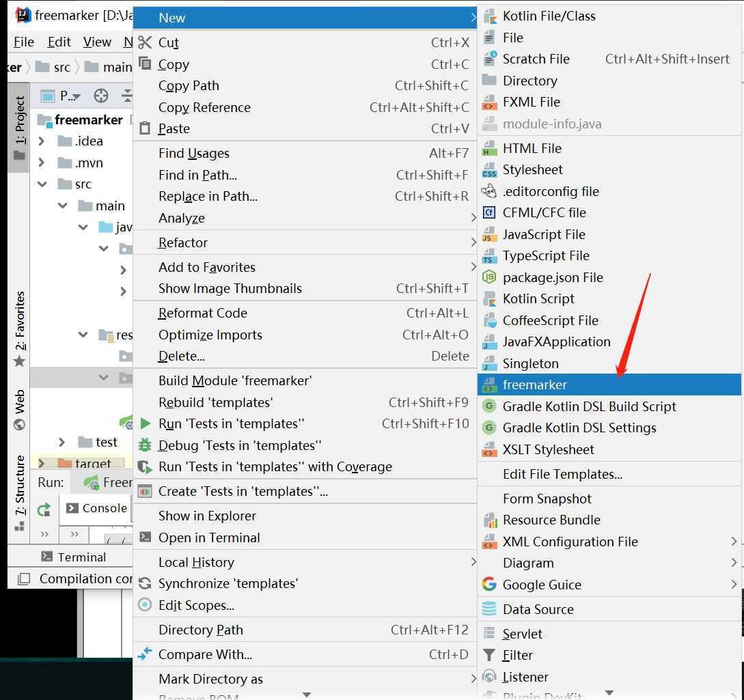Screen dimensions: 744x700
Task: Click the Scratch File icon
Action: [489, 59]
